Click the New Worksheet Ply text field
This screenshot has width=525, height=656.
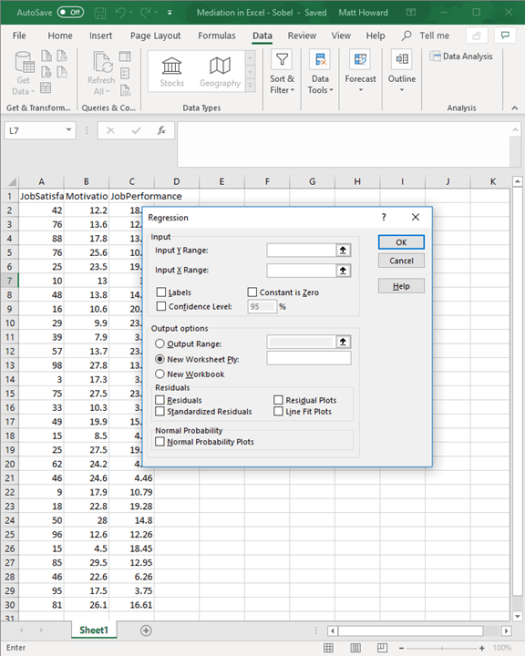[x=309, y=358]
